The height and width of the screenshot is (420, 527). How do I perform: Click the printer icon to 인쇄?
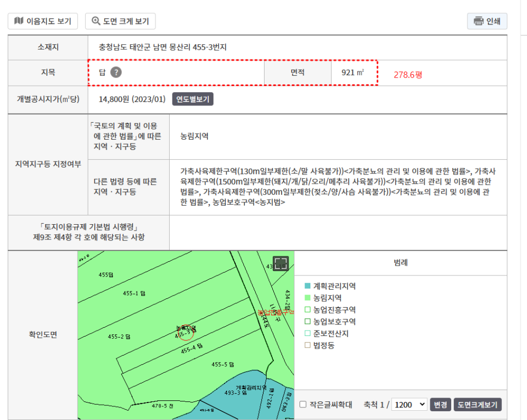[x=478, y=21]
